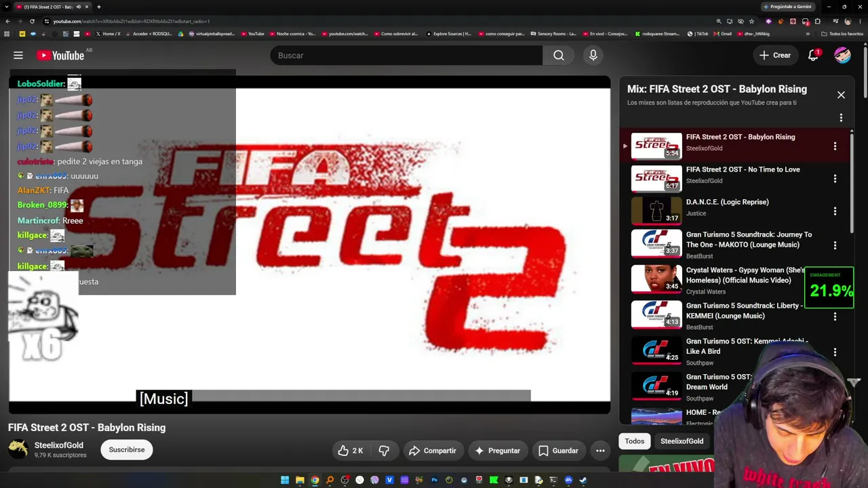
Task: Go to YouTube home via logo
Action: (x=61, y=56)
